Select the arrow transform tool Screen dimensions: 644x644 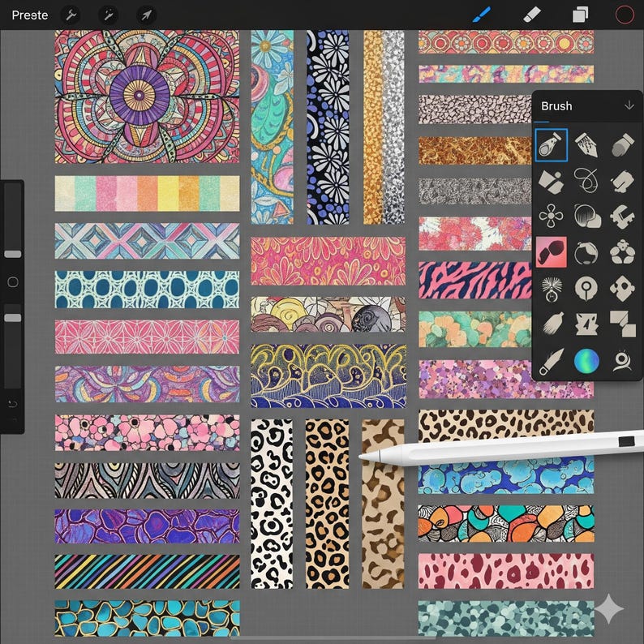[146, 15]
